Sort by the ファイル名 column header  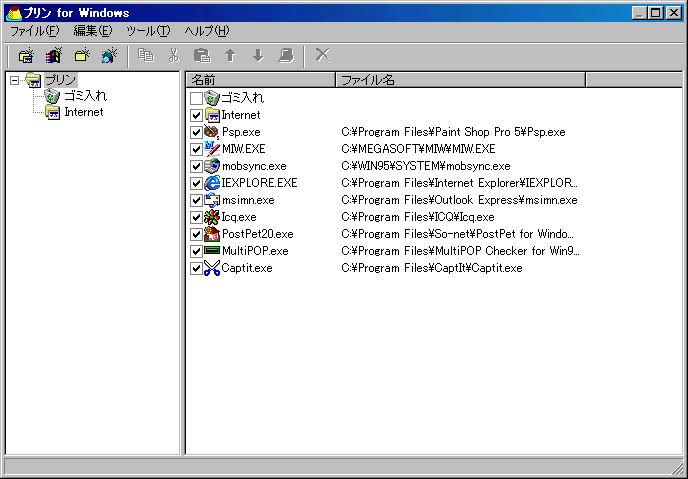pyautogui.click(x=460, y=80)
